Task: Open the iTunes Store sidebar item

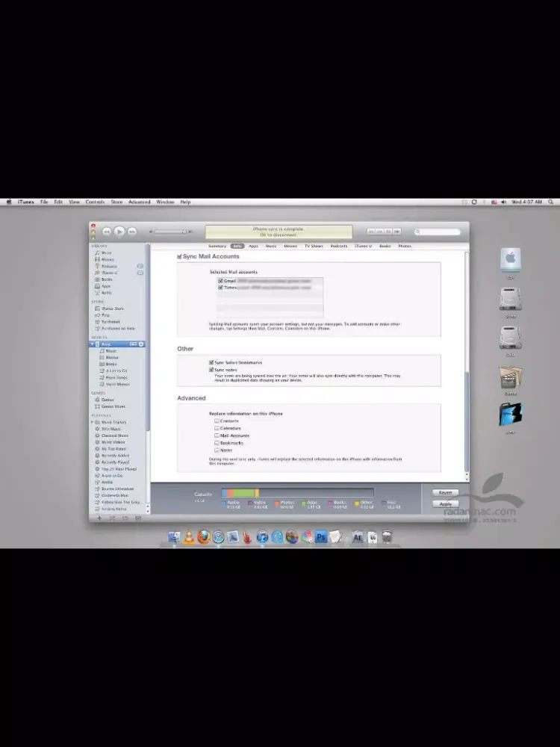Action: pyautogui.click(x=109, y=309)
